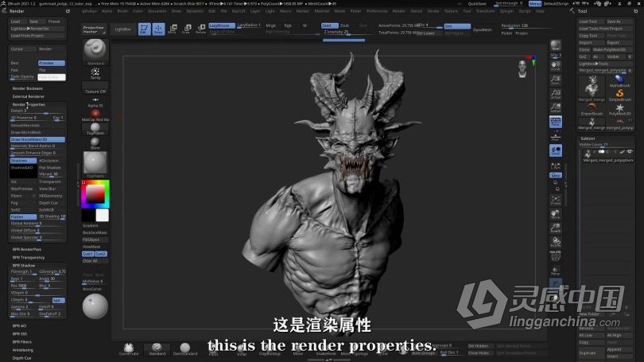Click the QuickSave button
Viewport: 644px width, 362px height.
[477, 4]
